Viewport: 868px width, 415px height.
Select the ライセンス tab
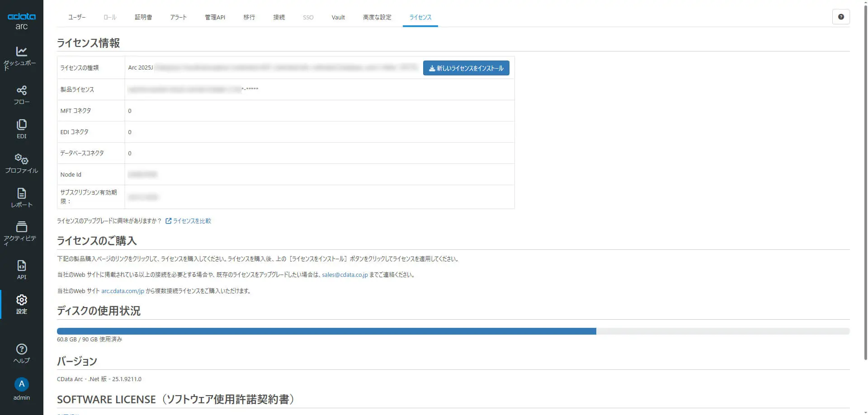click(x=420, y=17)
